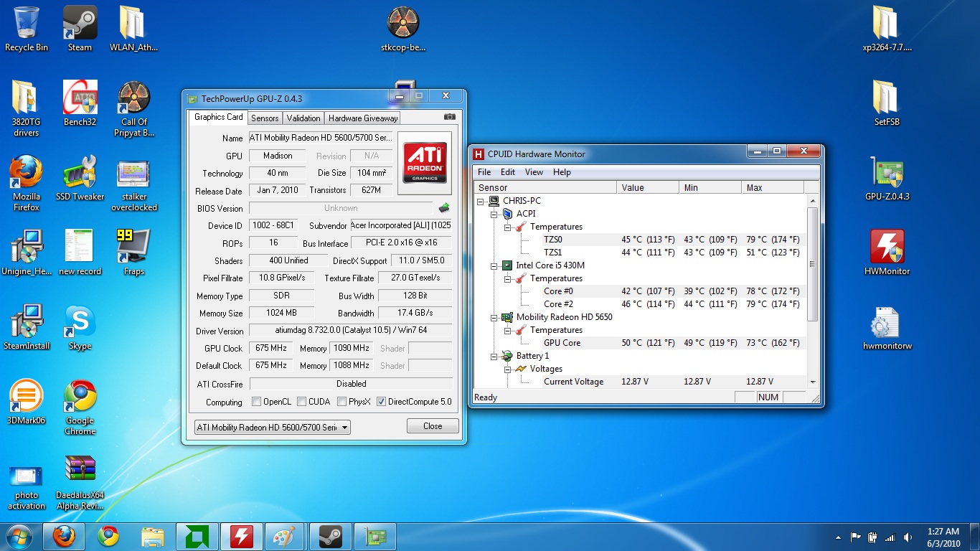
Task: Open the DaedalusX64 Alpha archive icon
Action: pos(80,481)
